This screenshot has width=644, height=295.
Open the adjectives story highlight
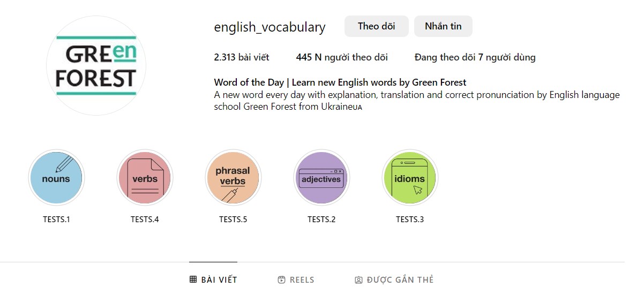[x=321, y=178]
